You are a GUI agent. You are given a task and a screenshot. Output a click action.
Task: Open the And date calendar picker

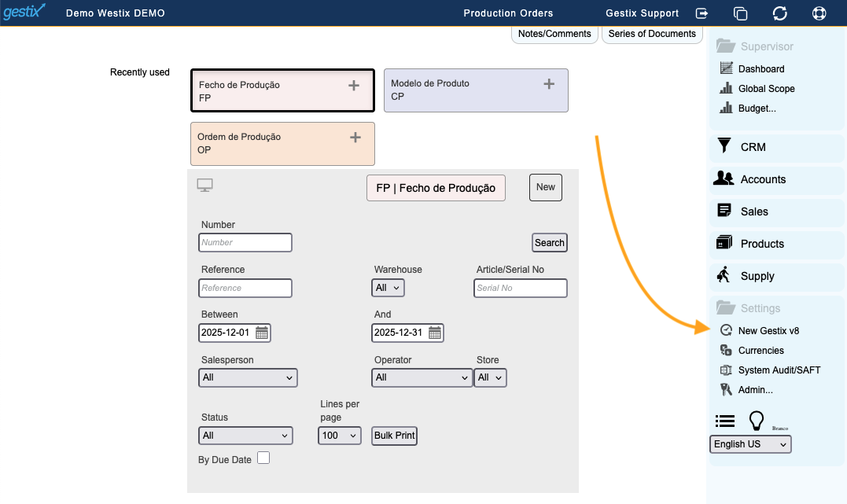tap(435, 333)
